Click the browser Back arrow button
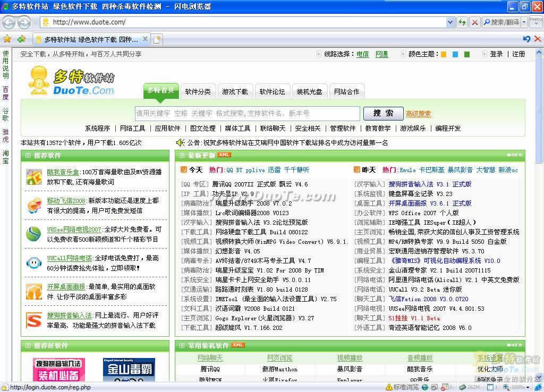This screenshot has height=392, width=544. pyautogui.click(x=9, y=22)
